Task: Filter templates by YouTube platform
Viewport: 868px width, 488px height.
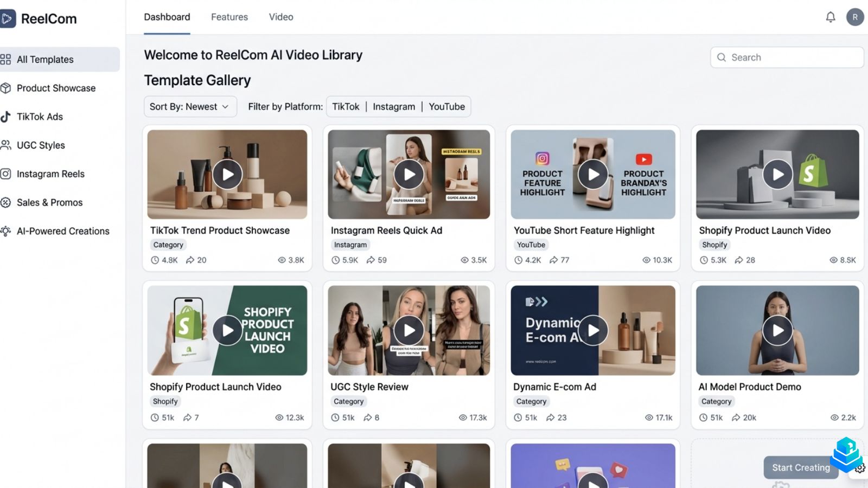Action: click(446, 107)
